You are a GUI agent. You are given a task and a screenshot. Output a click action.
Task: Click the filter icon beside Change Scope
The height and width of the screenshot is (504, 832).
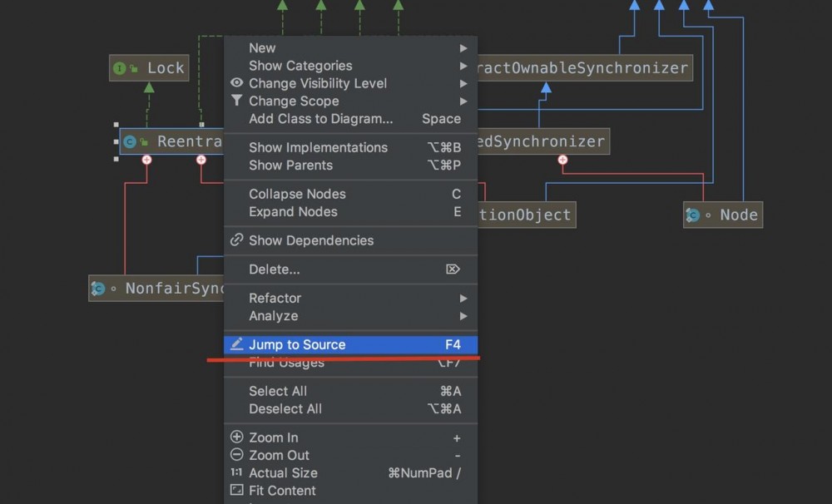pyautogui.click(x=237, y=101)
